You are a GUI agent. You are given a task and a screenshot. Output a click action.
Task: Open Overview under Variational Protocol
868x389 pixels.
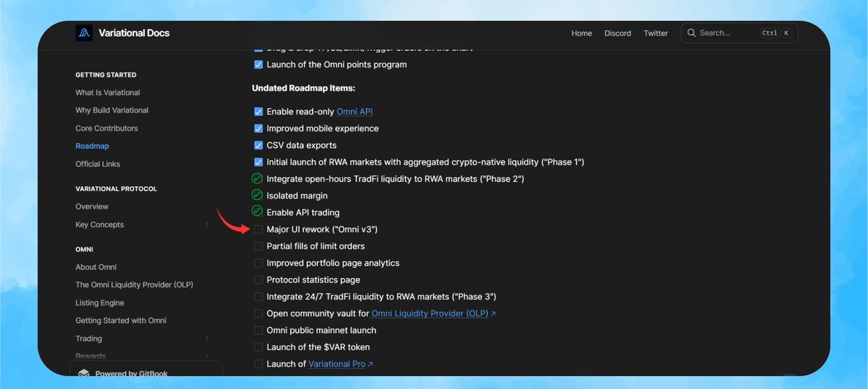point(92,206)
